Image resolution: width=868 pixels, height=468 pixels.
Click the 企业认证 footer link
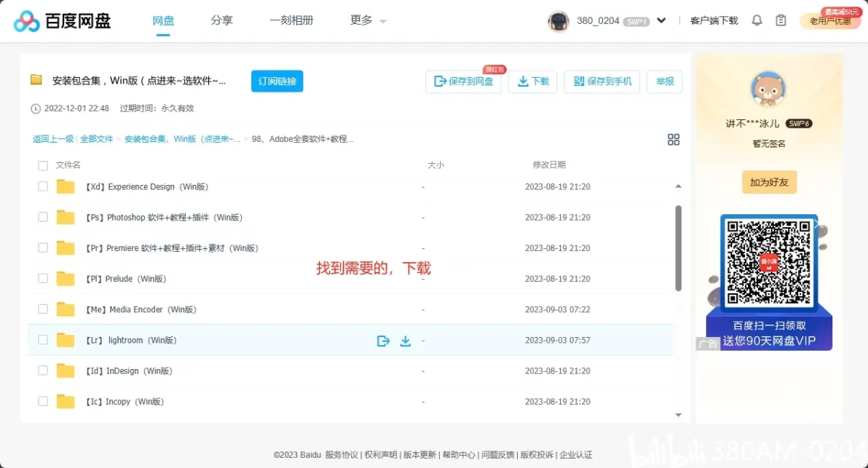[576, 455]
